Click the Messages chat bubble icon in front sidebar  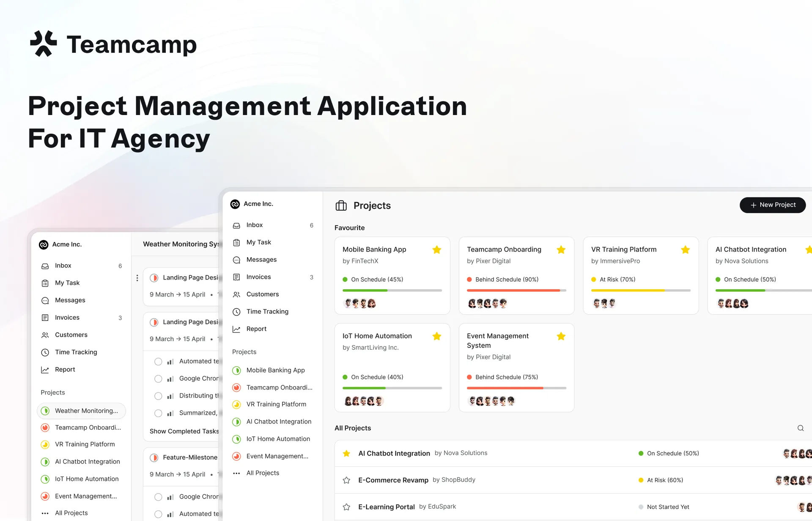pyautogui.click(x=236, y=260)
